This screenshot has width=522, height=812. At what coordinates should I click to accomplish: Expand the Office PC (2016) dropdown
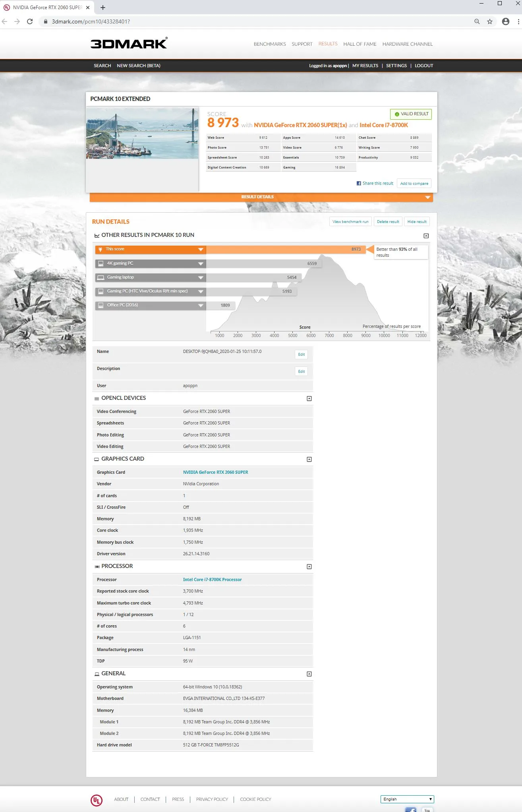pos(201,305)
